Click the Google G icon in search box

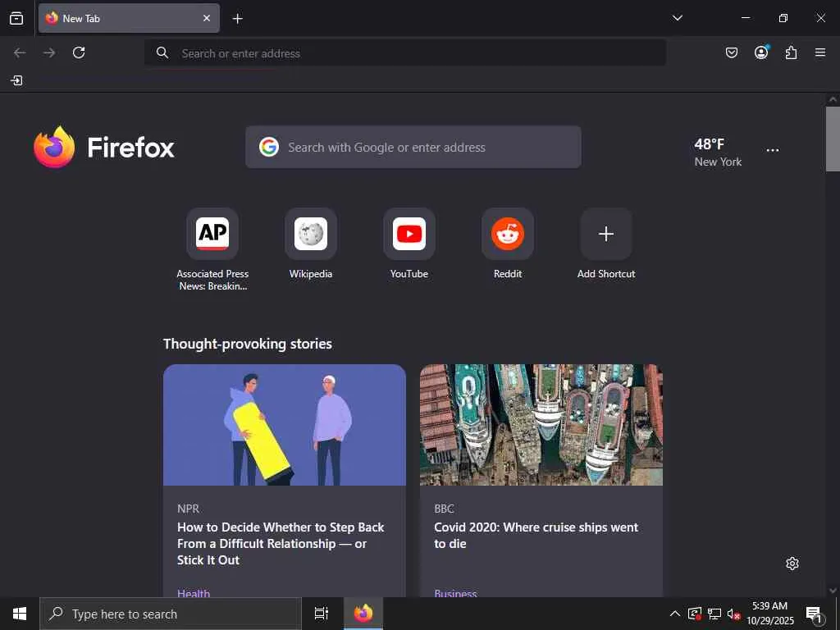point(269,147)
